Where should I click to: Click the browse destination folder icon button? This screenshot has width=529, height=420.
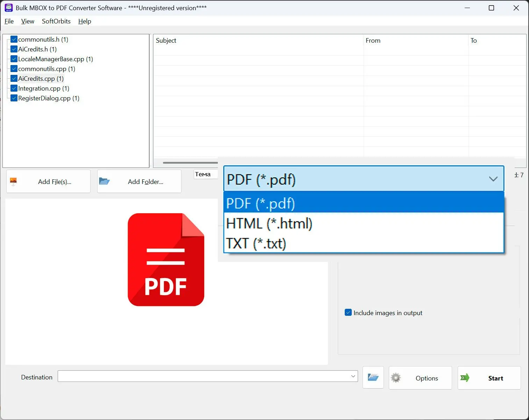click(x=373, y=377)
